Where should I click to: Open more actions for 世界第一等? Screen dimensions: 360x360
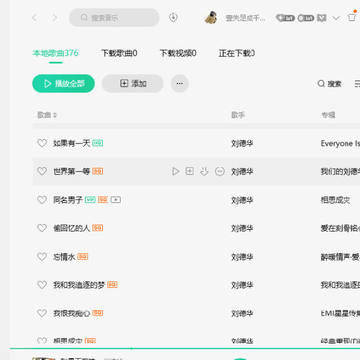tap(220, 171)
